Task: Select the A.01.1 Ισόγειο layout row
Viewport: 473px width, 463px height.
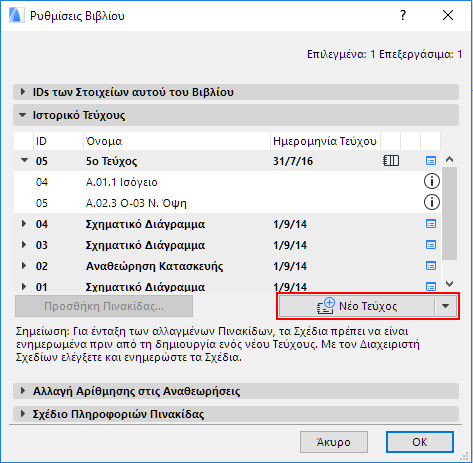Action: (x=227, y=182)
